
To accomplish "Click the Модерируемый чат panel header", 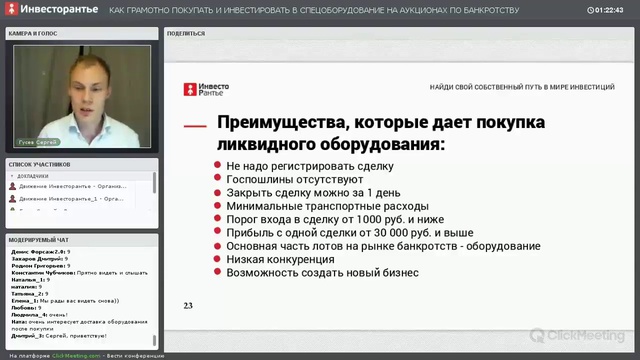I will point(82,240).
